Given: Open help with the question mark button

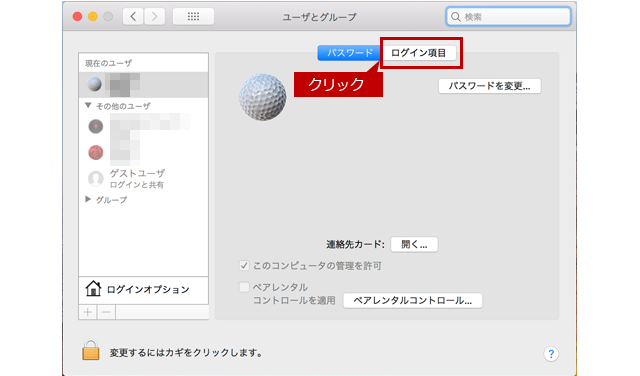Looking at the screenshot, I should click(x=551, y=354).
